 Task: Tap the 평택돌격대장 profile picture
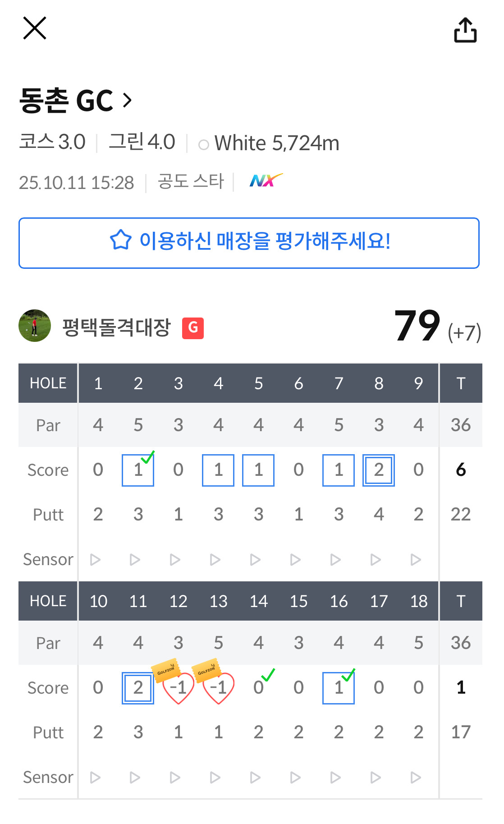(x=35, y=326)
